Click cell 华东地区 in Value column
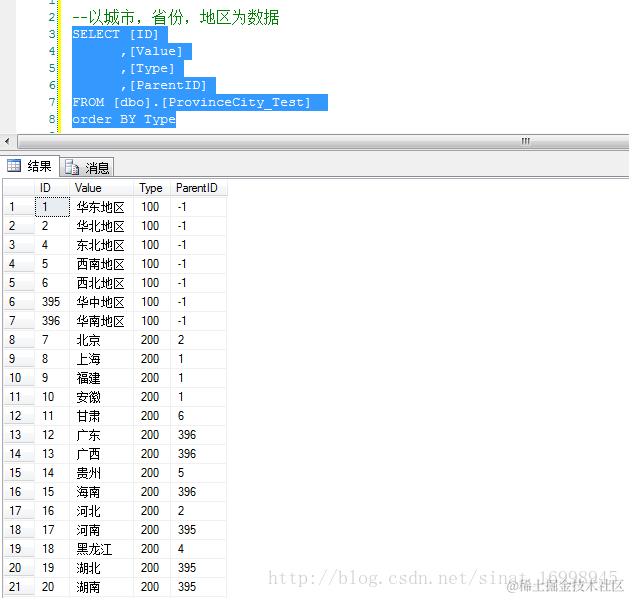The image size is (629, 598). (101, 207)
